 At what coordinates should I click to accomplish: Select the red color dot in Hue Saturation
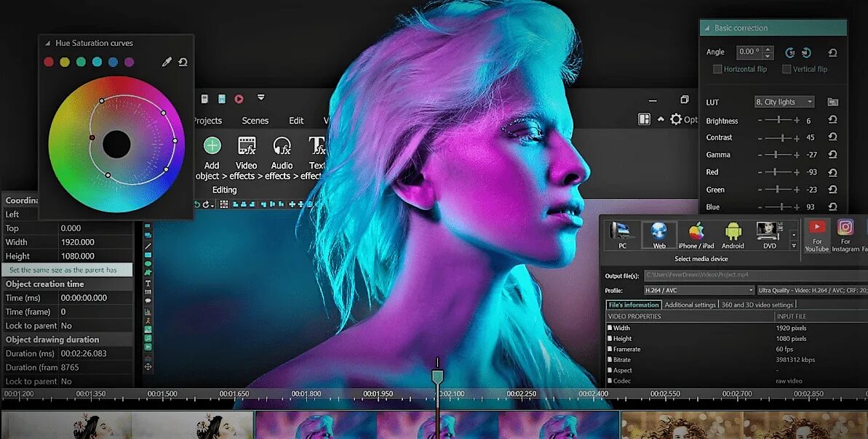[49, 62]
